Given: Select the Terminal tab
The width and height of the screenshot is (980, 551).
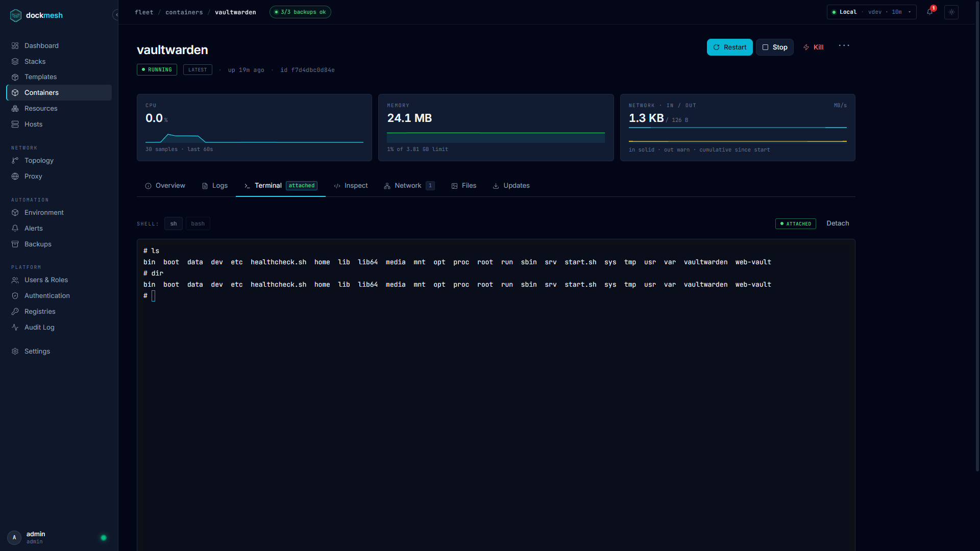Looking at the screenshot, I should 280,186.
